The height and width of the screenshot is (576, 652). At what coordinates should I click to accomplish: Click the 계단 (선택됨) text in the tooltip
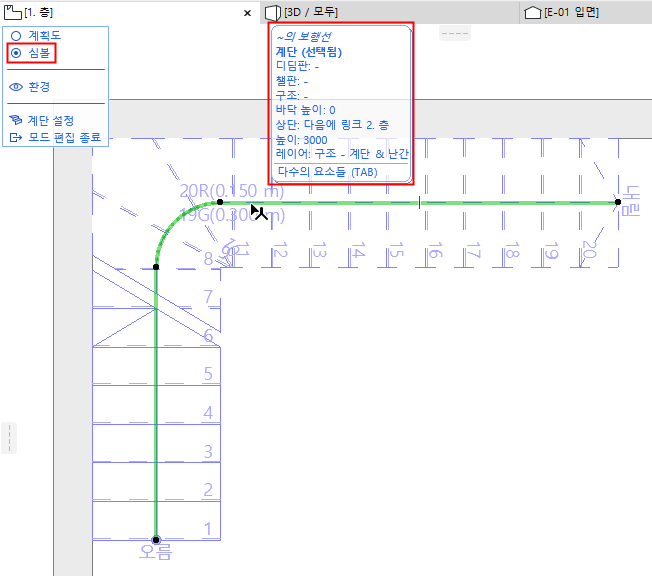[x=309, y=52]
